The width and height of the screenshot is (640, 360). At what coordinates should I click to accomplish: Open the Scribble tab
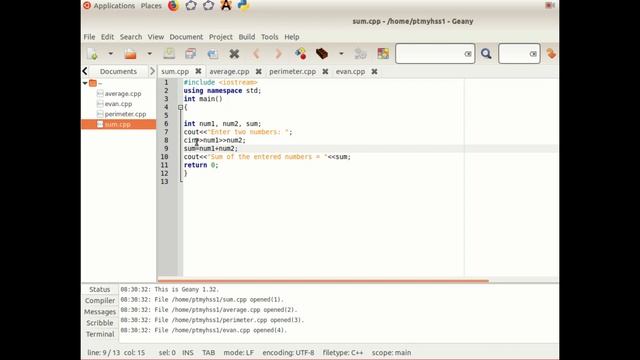point(100,323)
